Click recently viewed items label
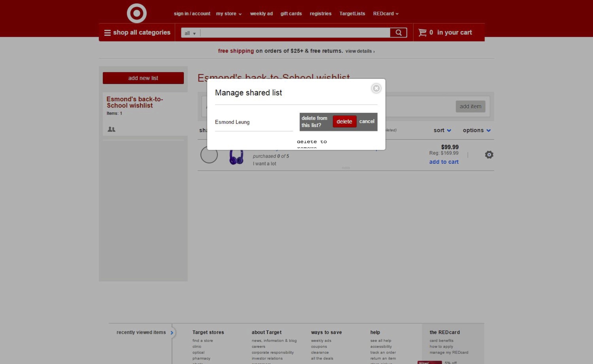 pyautogui.click(x=141, y=332)
